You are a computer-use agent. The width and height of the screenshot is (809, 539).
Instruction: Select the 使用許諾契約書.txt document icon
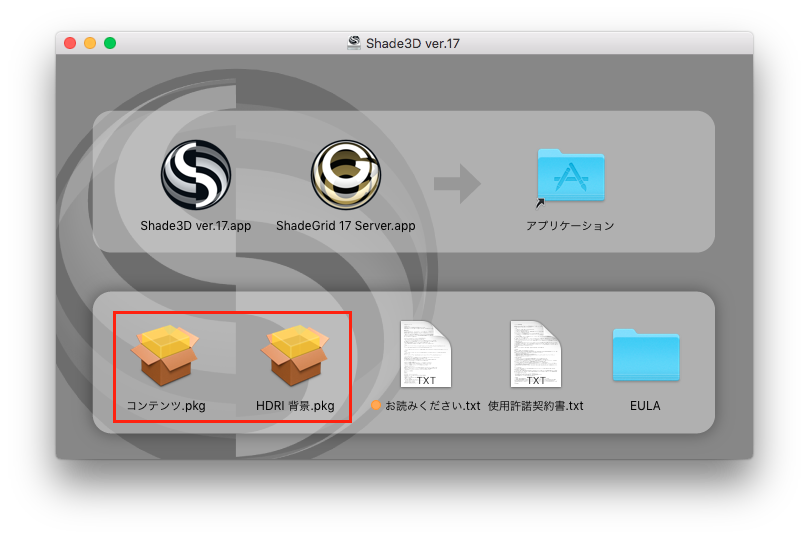coord(536,354)
